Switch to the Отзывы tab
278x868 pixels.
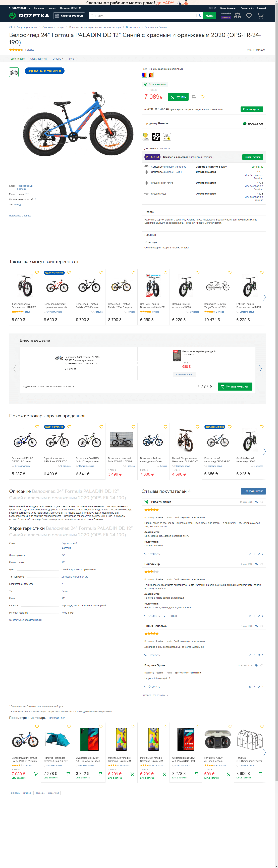click(58, 59)
